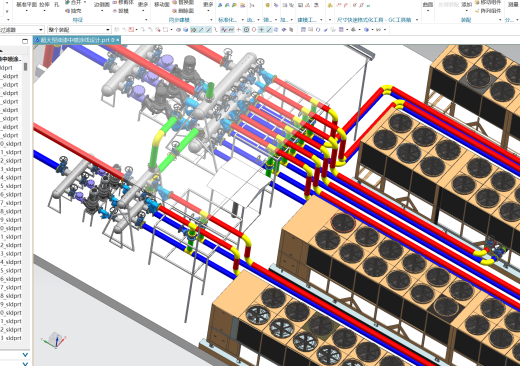
Task: Toggle the highlighted diagonal line snap near view icons
Action: tap(269, 30)
